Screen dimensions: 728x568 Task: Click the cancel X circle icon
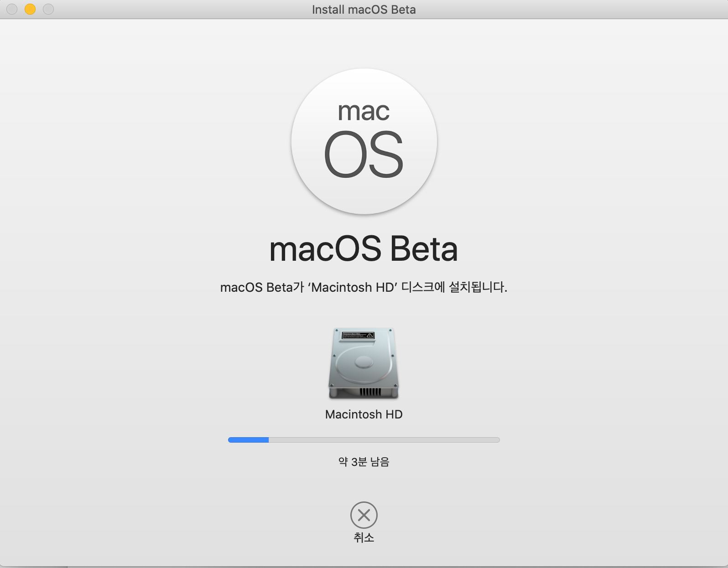pyautogui.click(x=364, y=515)
